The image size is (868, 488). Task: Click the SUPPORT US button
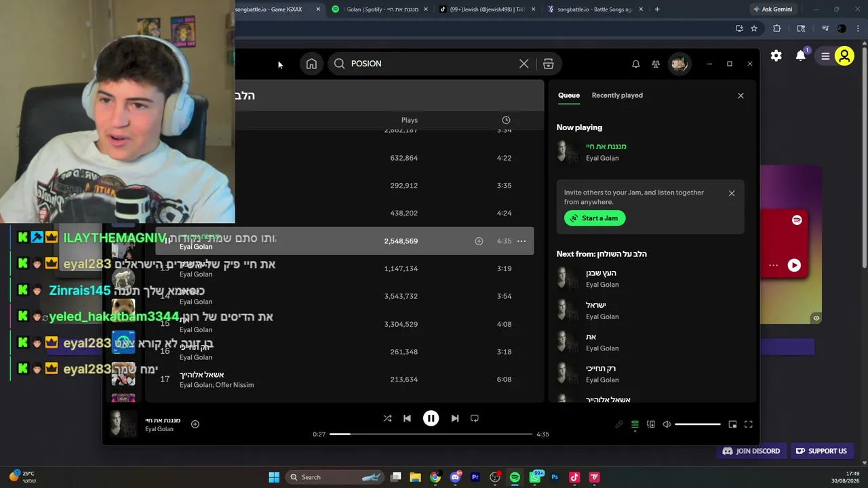[821, 451]
